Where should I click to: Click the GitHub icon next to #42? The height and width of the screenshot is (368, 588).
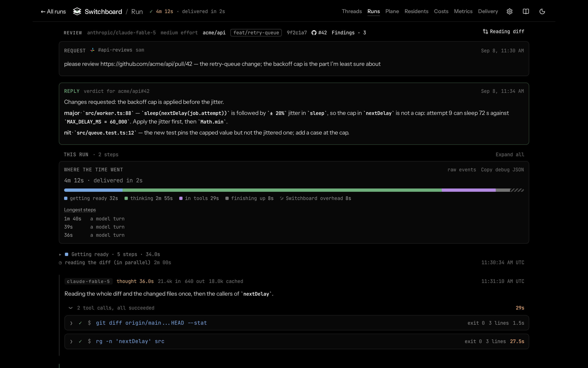[x=314, y=33]
